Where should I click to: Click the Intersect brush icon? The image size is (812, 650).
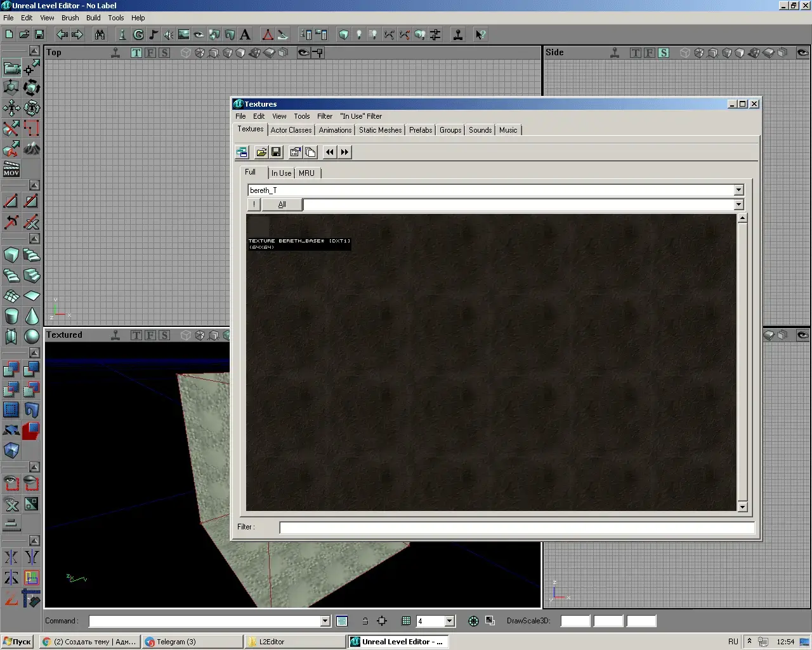point(11,390)
